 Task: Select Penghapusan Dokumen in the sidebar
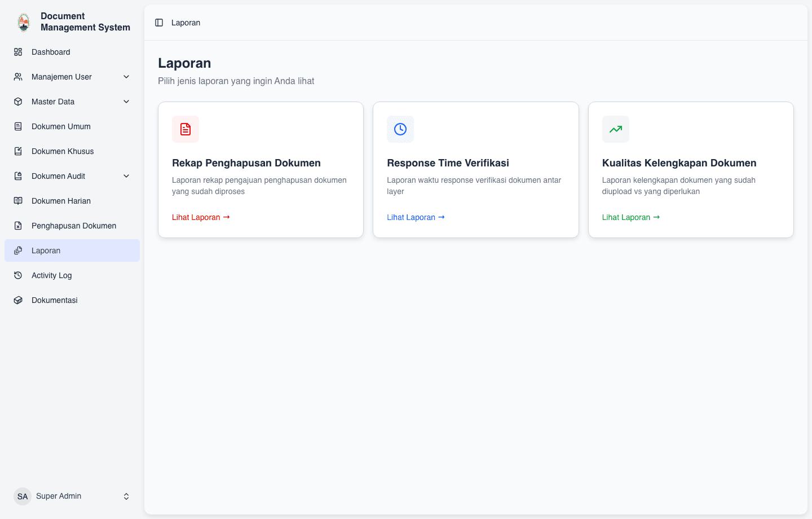[72, 226]
